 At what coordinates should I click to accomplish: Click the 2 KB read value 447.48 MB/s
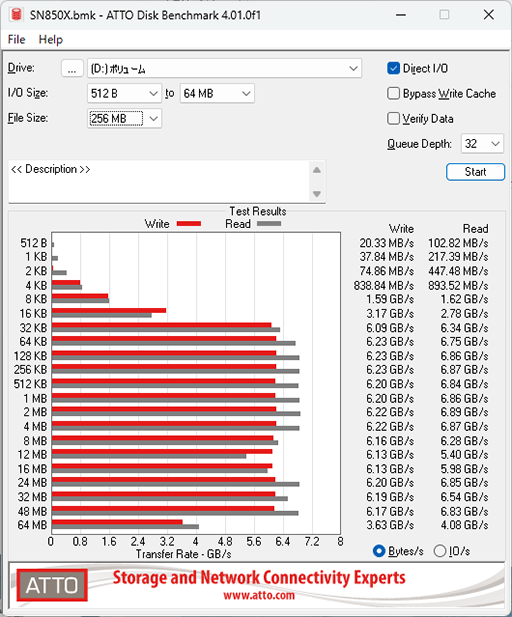click(x=458, y=271)
